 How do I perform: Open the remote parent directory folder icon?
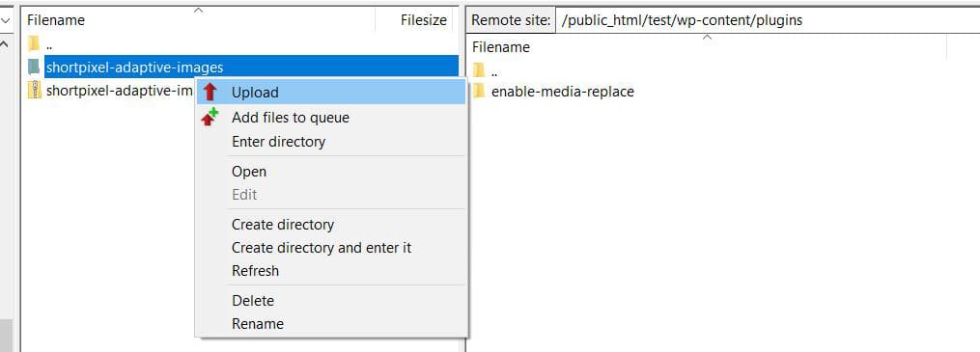pos(479,68)
